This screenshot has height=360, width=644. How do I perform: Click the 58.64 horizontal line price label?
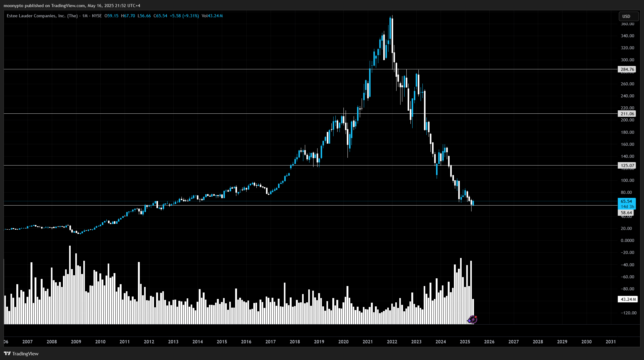click(626, 213)
